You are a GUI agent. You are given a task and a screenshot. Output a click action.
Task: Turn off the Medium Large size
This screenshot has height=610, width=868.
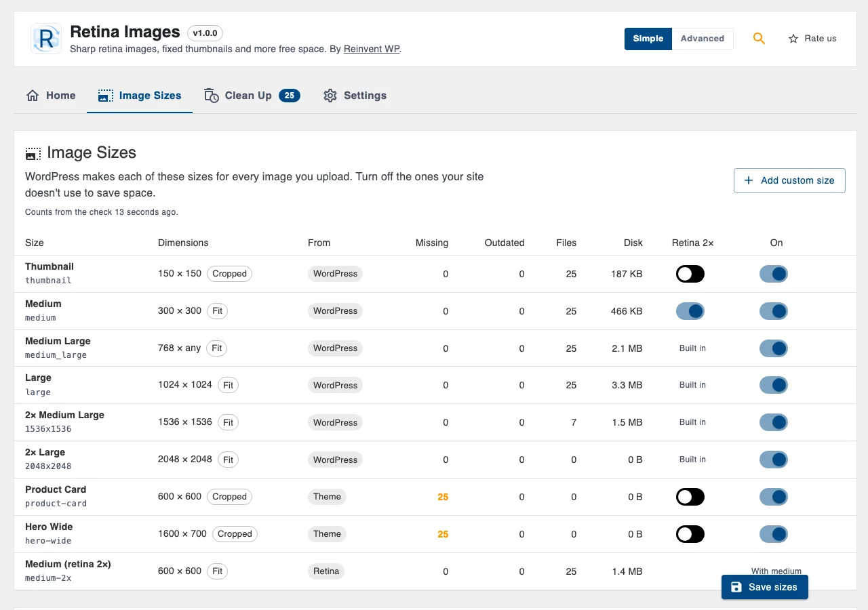774,348
